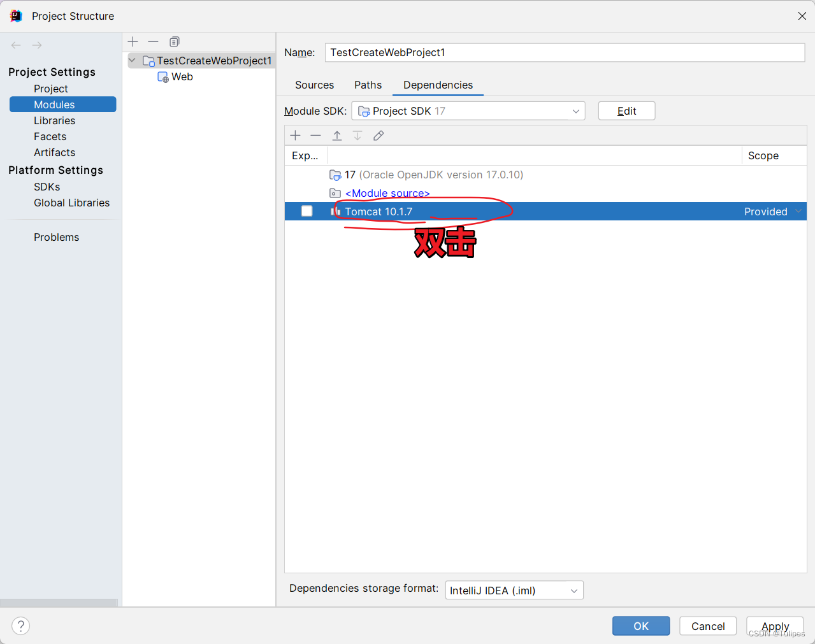Viewport: 815px width, 644px height.
Task: Remove selected module with minus icon
Action: [153, 41]
